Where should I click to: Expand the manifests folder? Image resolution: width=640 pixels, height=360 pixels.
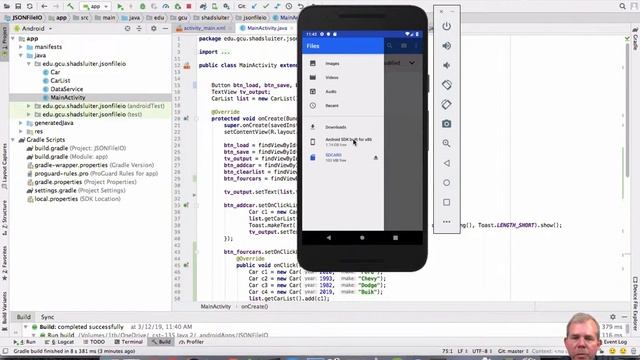[21, 47]
